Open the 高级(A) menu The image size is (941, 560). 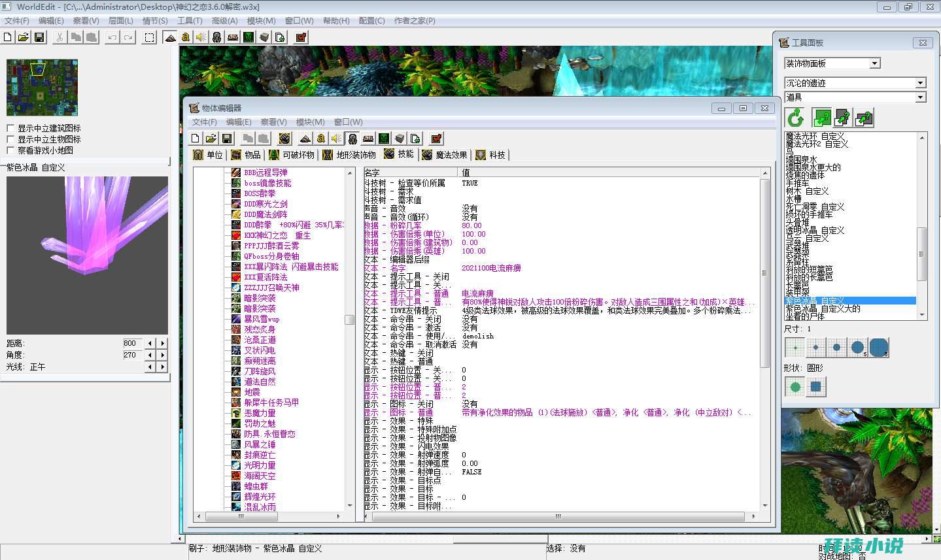click(225, 21)
